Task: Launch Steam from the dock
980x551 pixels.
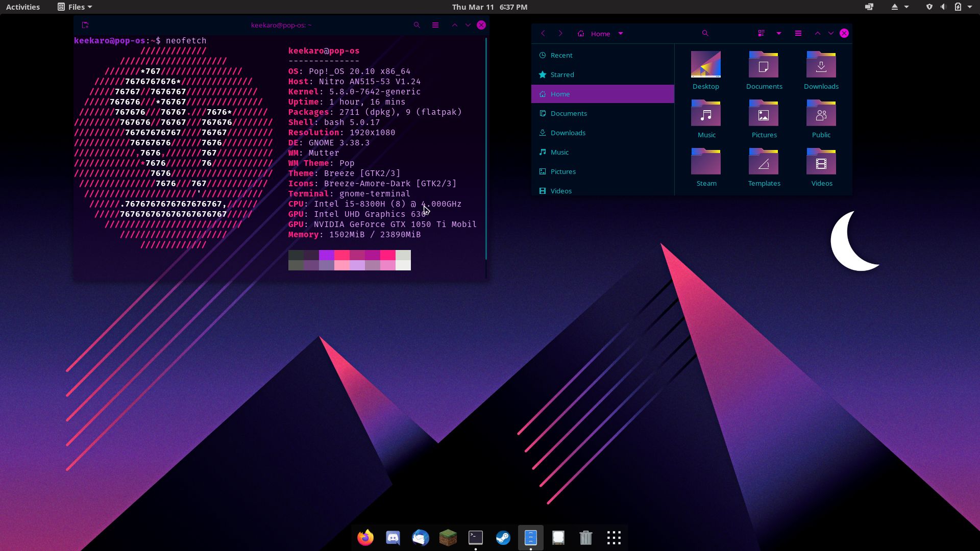Action: (503, 537)
